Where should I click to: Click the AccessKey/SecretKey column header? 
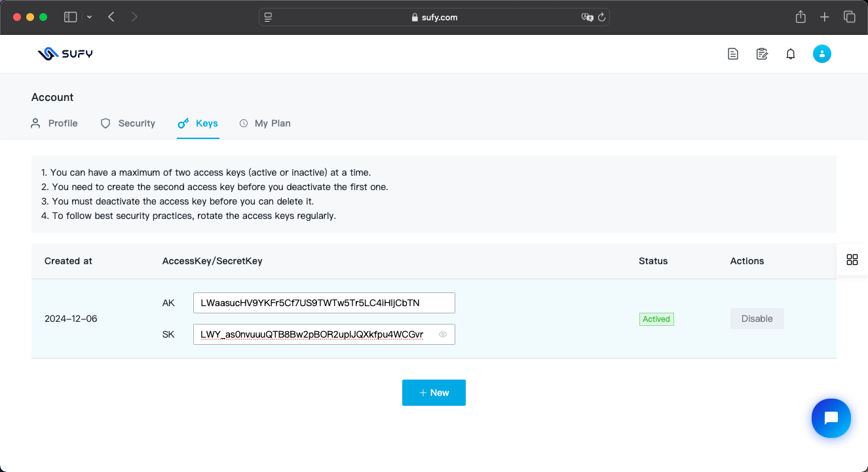tap(212, 261)
